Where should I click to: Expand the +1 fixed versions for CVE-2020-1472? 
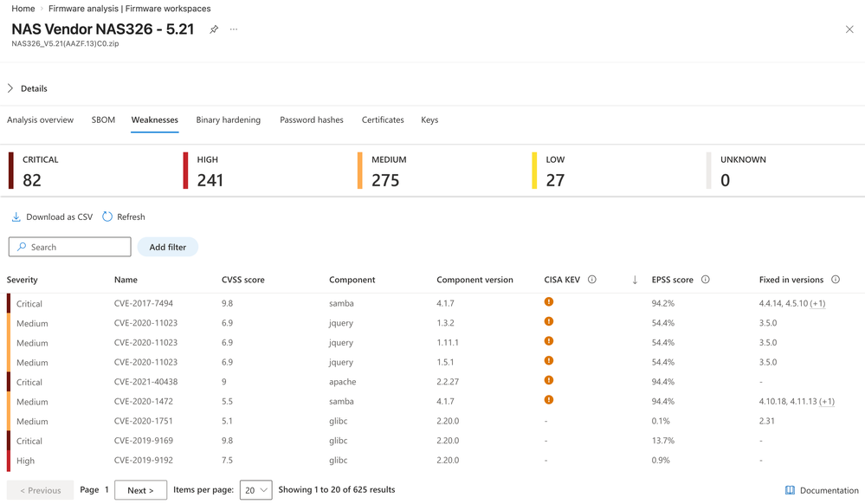tap(826, 401)
